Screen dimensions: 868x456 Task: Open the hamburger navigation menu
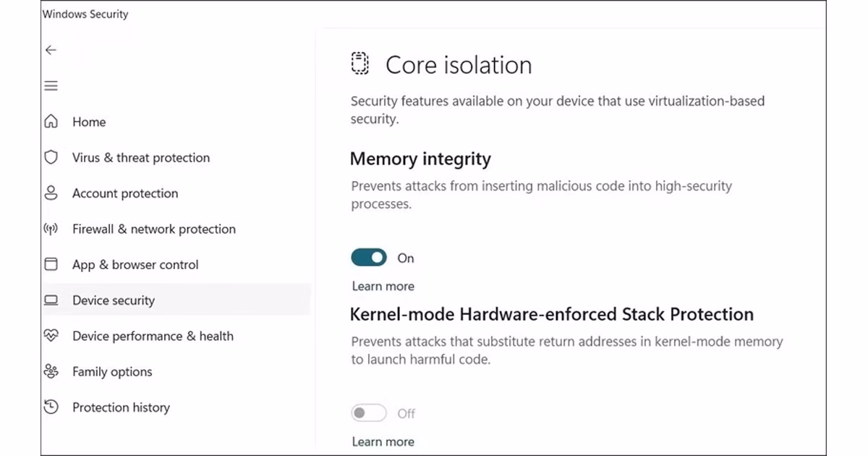(x=51, y=86)
